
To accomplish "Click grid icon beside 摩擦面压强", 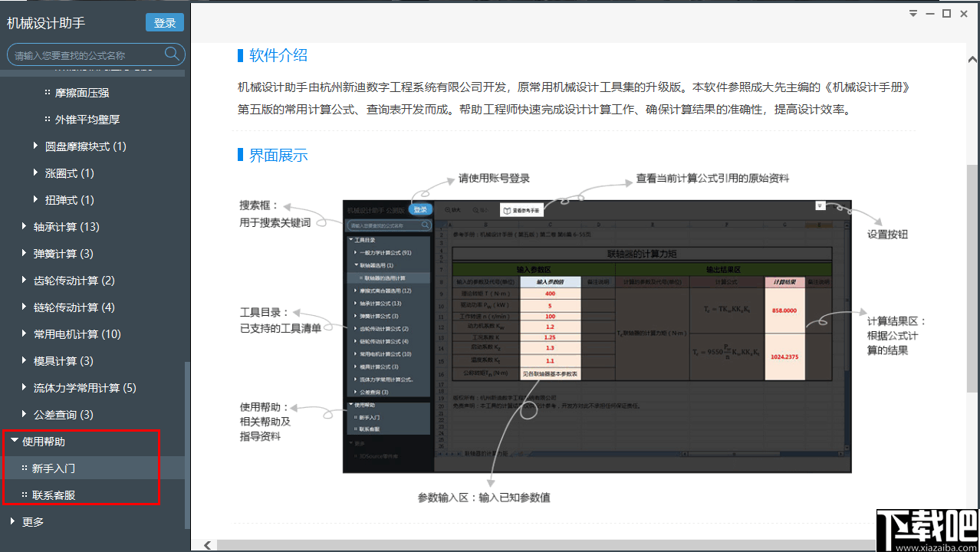I will click(48, 93).
